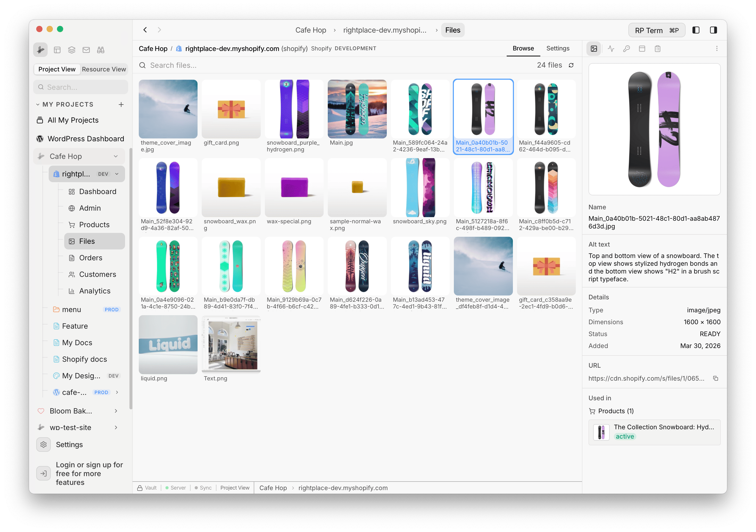
Task: Open the three-dot menu in the inspector
Action: point(717,48)
